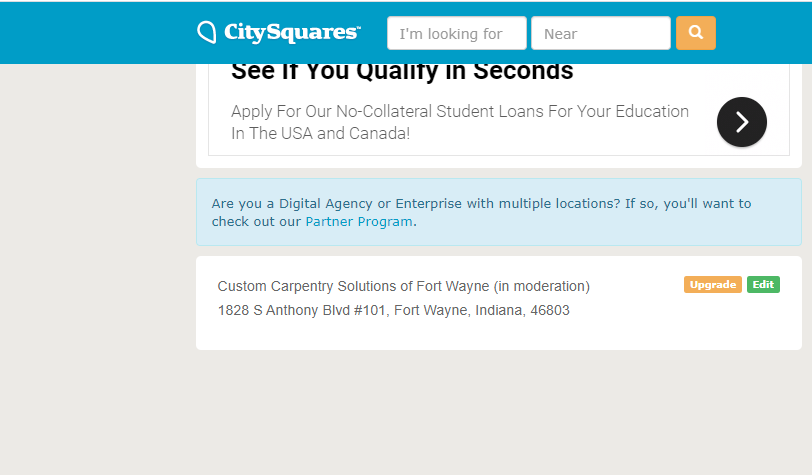Screen dimensions: 812x475
Task: Open the Partner Program link
Action: (x=359, y=222)
